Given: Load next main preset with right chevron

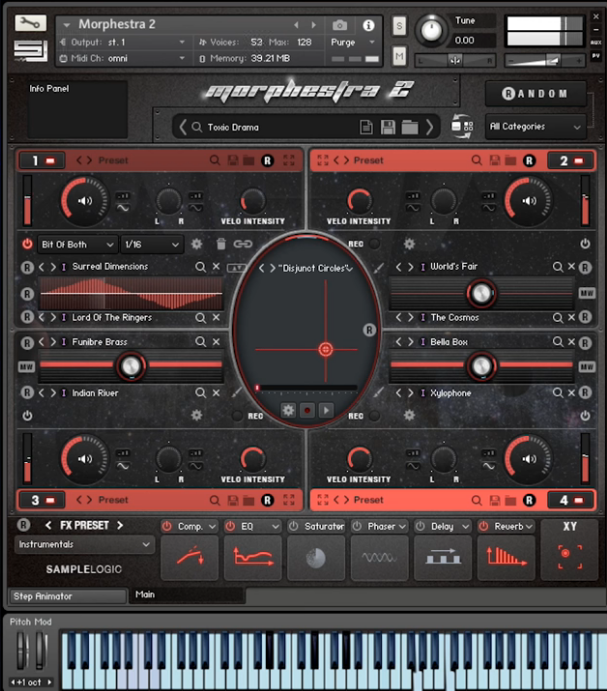Looking at the screenshot, I should [429, 127].
